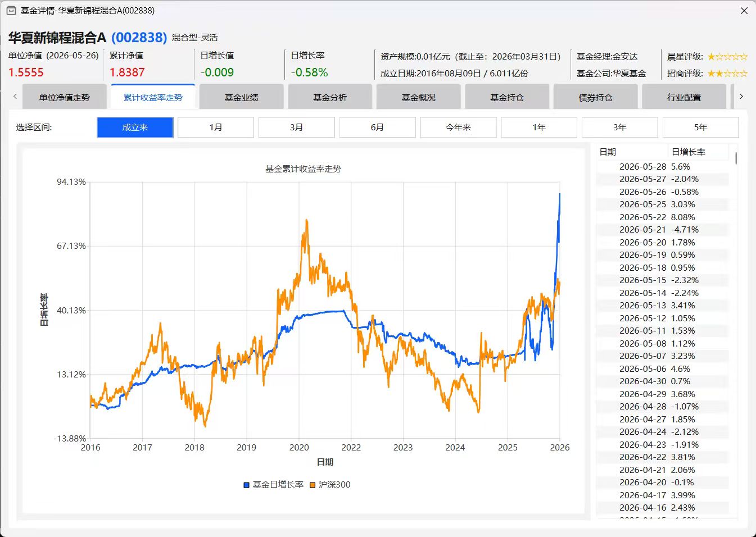The width and height of the screenshot is (756, 537).
Task: Select the row dated 2026-05-28
Action: (x=663, y=167)
